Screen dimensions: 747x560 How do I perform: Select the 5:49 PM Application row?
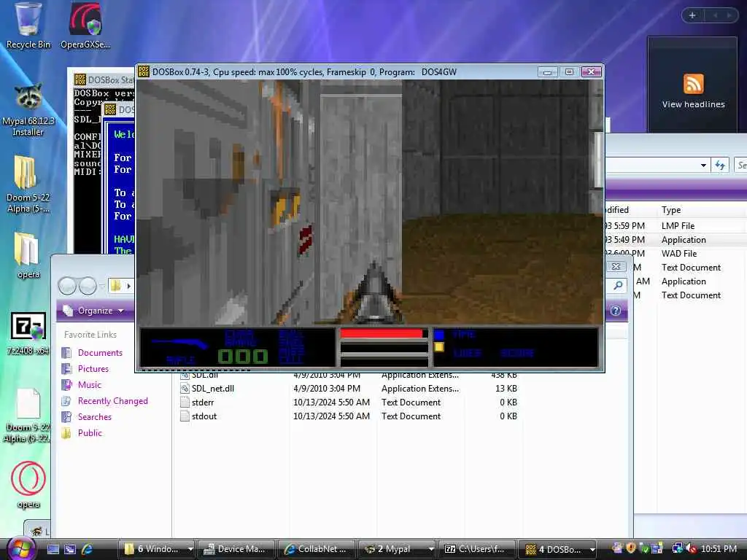coord(676,239)
